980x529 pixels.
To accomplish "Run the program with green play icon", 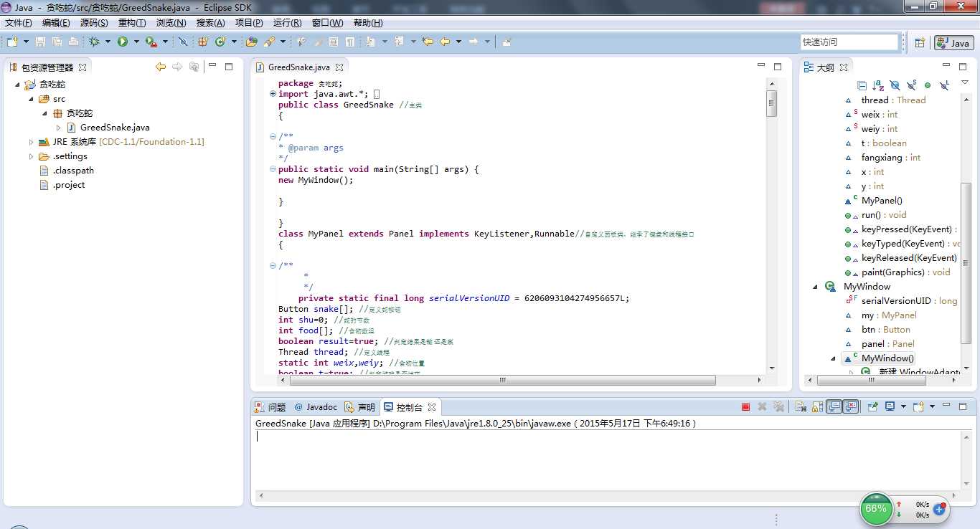I will pos(123,42).
